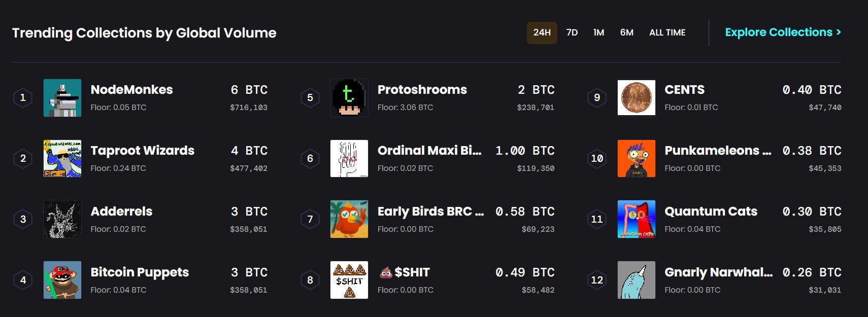This screenshot has width=868, height=317.
Task: Open the Bitcoin Puppets avatar image
Action: [x=62, y=280]
